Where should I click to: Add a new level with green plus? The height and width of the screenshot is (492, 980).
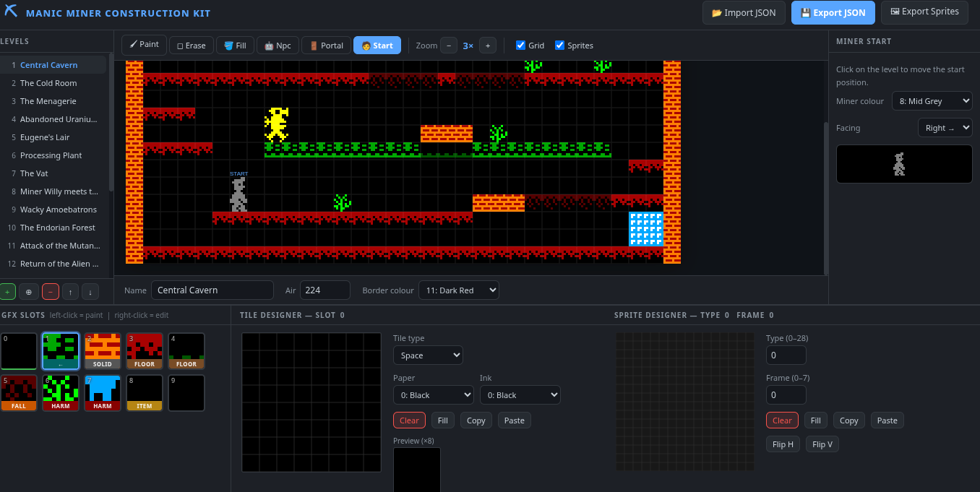(8, 292)
